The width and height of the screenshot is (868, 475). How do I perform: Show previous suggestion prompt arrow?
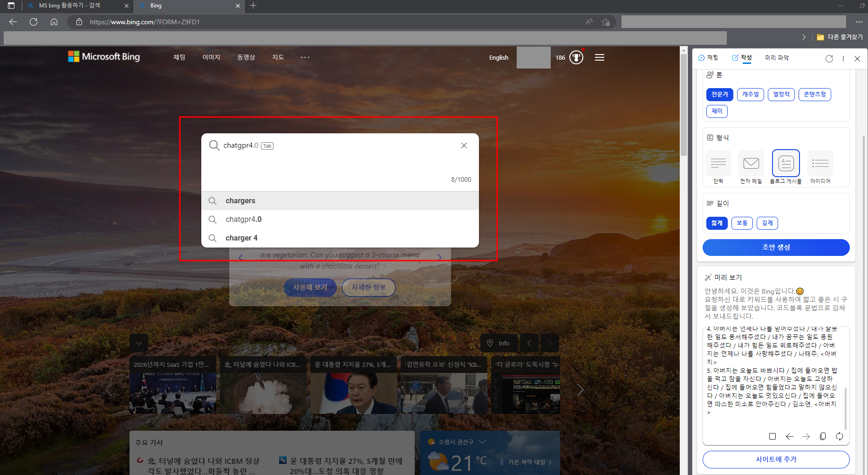(241, 257)
